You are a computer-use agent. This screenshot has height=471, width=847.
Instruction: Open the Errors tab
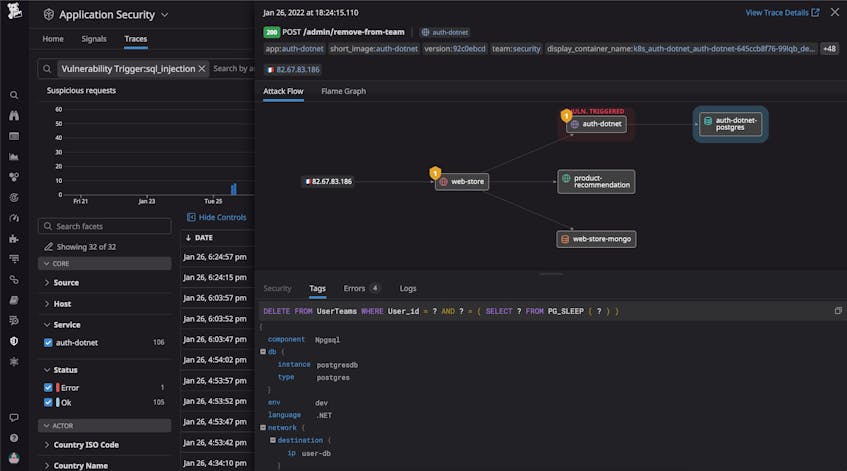pyautogui.click(x=361, y=288)
